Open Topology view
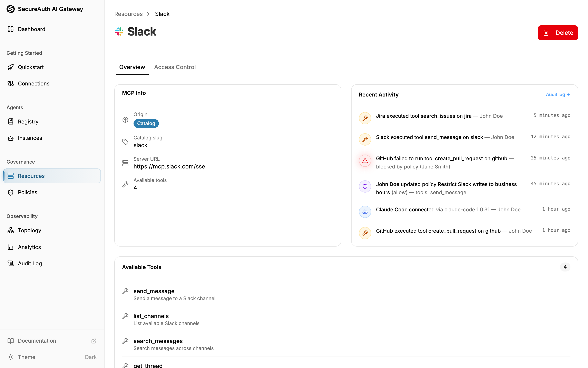 coord(52,230)
